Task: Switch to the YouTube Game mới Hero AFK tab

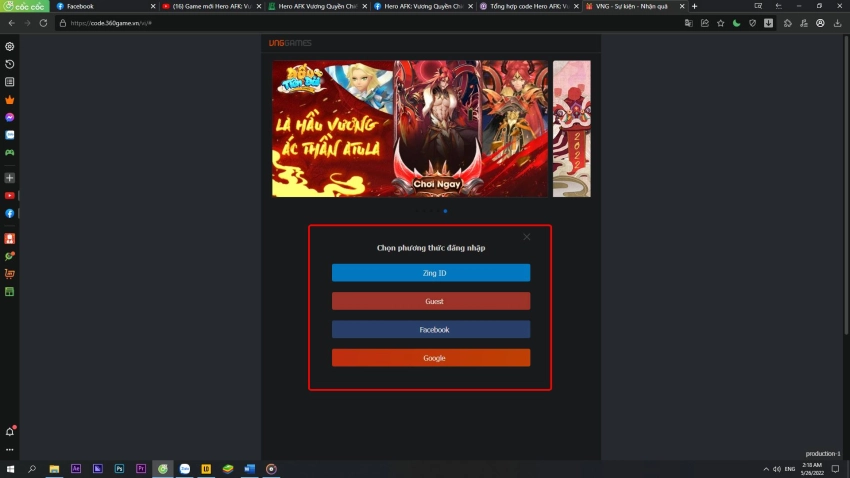Action: 211,7
